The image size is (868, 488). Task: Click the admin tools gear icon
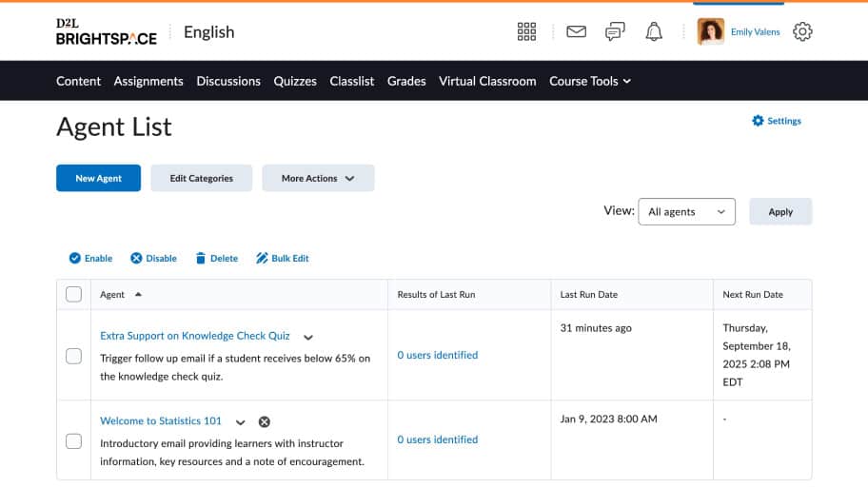(802, 32)
